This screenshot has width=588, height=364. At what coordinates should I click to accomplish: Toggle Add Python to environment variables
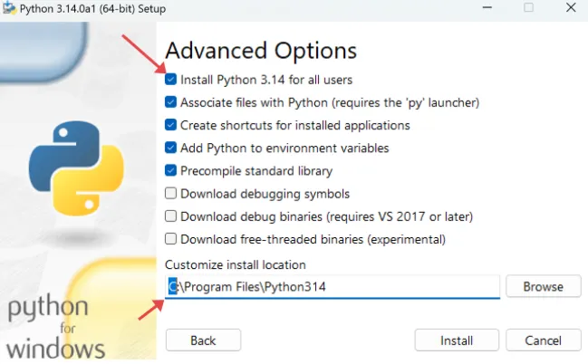click(171, 148)
